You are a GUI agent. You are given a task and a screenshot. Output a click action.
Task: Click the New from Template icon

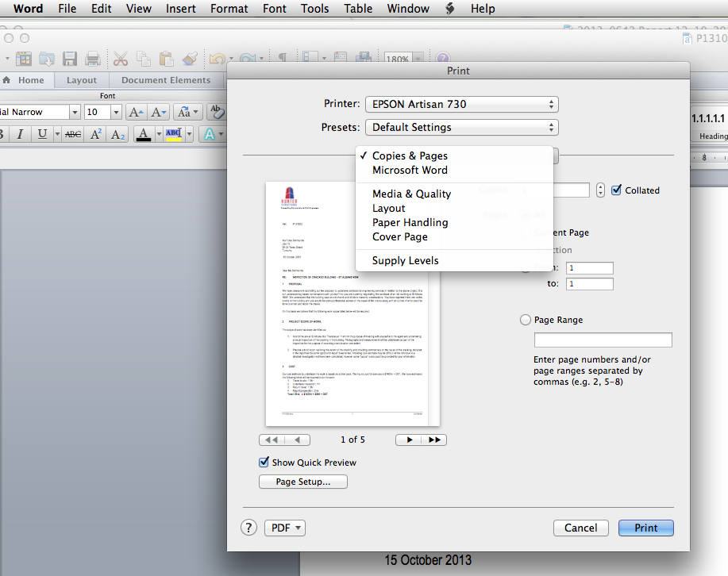23,59
